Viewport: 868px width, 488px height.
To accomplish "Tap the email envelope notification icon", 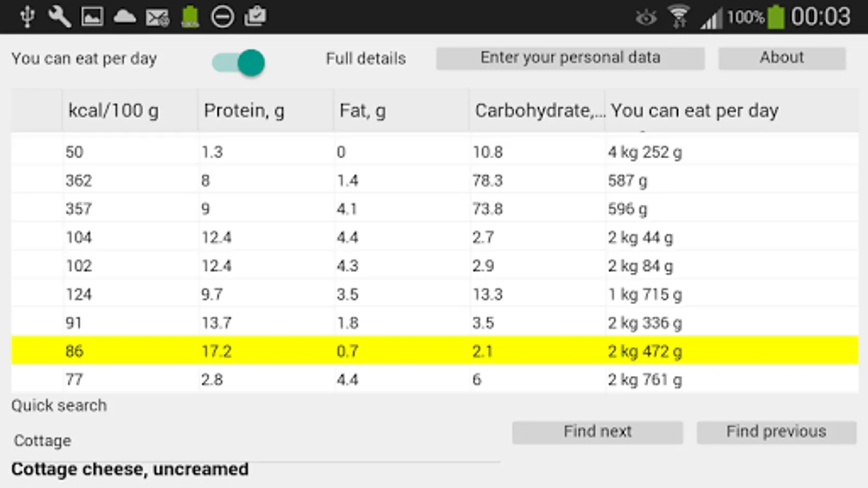I will [157, 17].
